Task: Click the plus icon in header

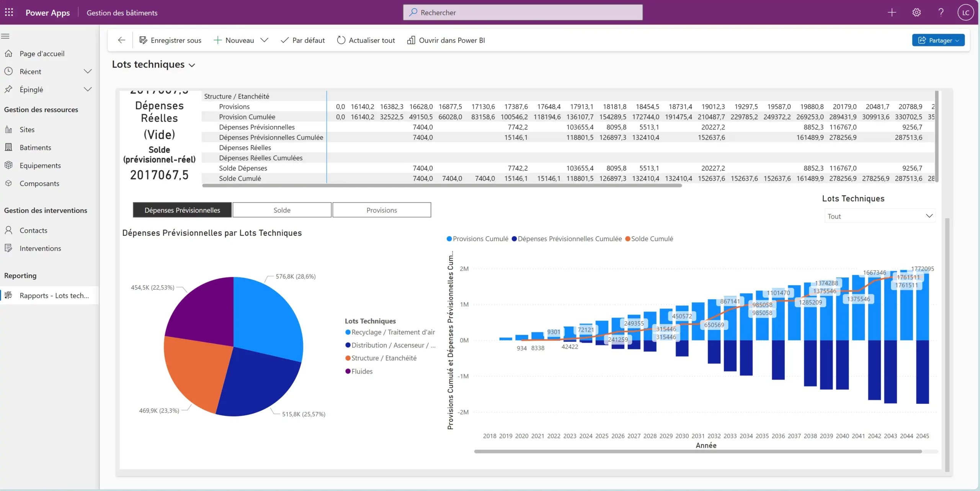Action: pyautogui.click(x=892, y=12)
